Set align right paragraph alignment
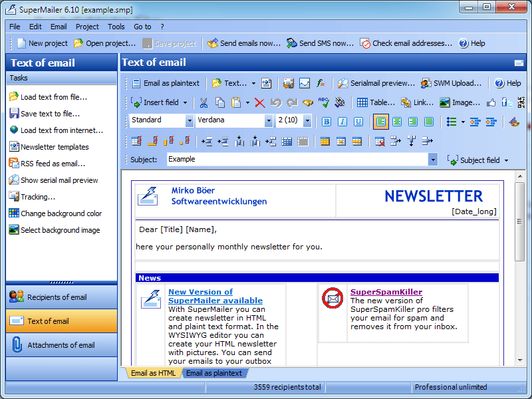532x399 pixels. pos(413,122)
